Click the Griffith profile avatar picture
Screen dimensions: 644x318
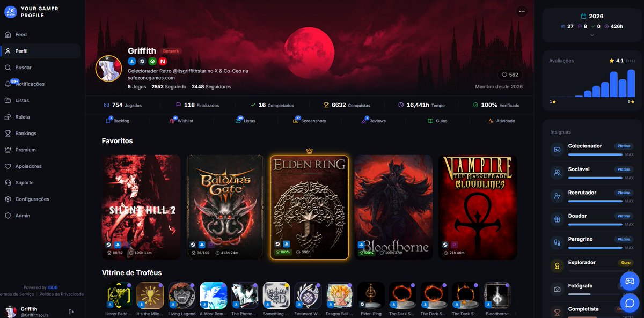108,69
